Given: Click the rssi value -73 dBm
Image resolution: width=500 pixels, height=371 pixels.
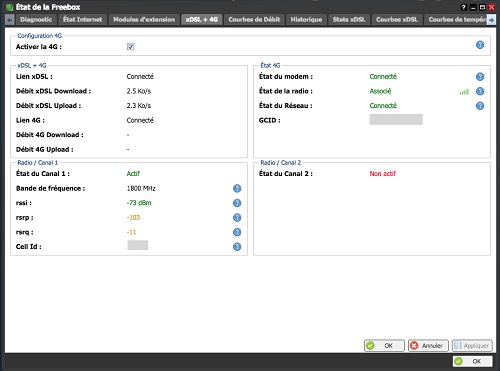Looking at the screenshot, I should point(139,203).
